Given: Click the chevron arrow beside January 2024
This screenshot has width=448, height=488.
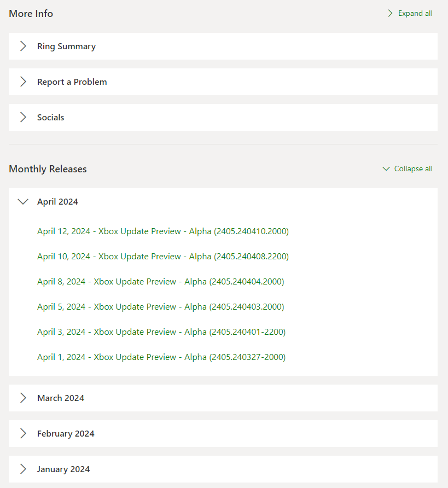Looking at the screenshot, I should (x=23, y=469).
